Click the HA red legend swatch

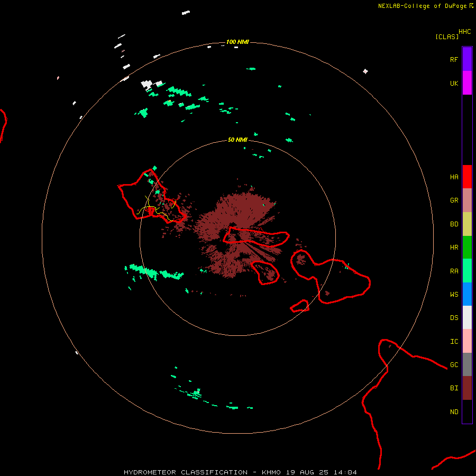pyautogui.click(x=467, y=177)
